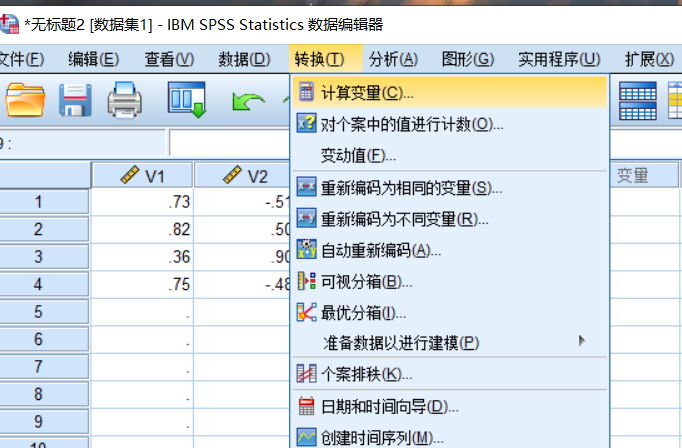Expand 准备数据以进行建模(P) submenu arrow
This screenshot has height=448, width=682.
point(582,341)
